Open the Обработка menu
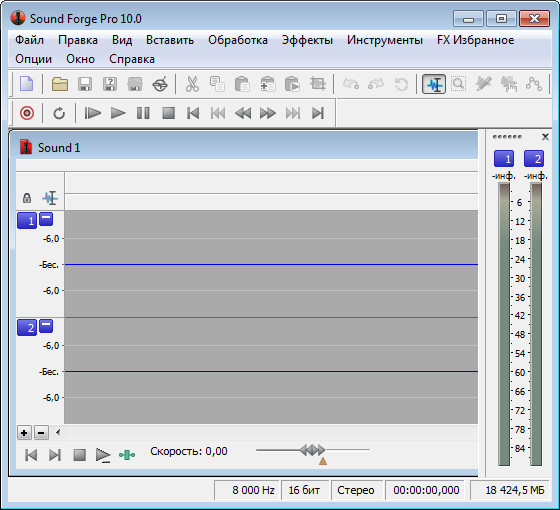Screen dimensions: 560x510 238,40
